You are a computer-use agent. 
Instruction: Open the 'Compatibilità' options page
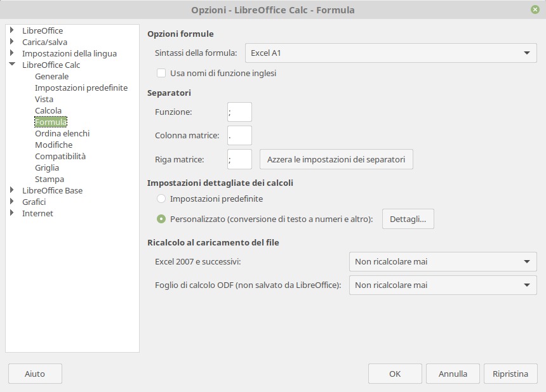pyautogui.click(x=60, y=156)
